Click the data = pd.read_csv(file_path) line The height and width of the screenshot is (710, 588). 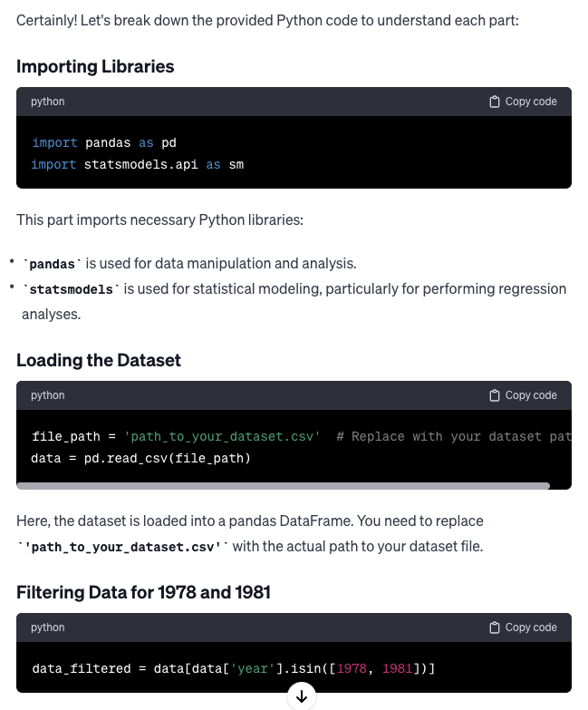(x=140, y=458)
